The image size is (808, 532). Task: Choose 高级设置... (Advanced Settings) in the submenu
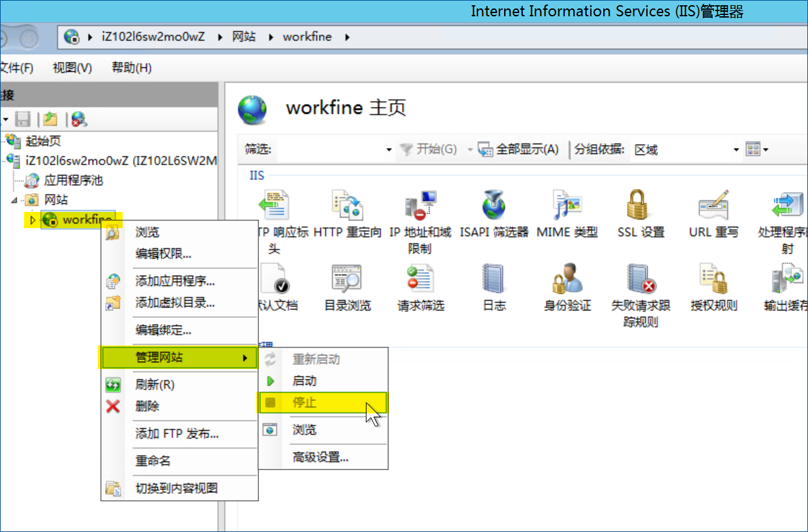pyautogui.click(x=323, y=457)
